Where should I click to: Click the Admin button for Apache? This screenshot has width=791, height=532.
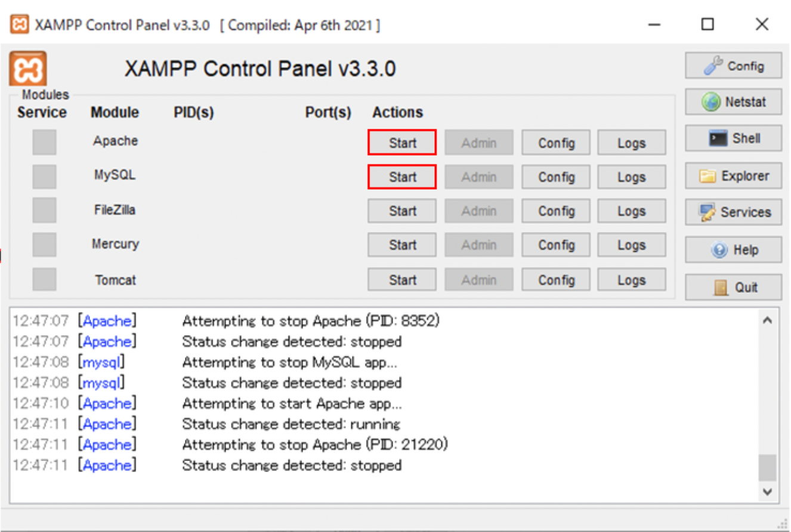click(x=479, y=143)
